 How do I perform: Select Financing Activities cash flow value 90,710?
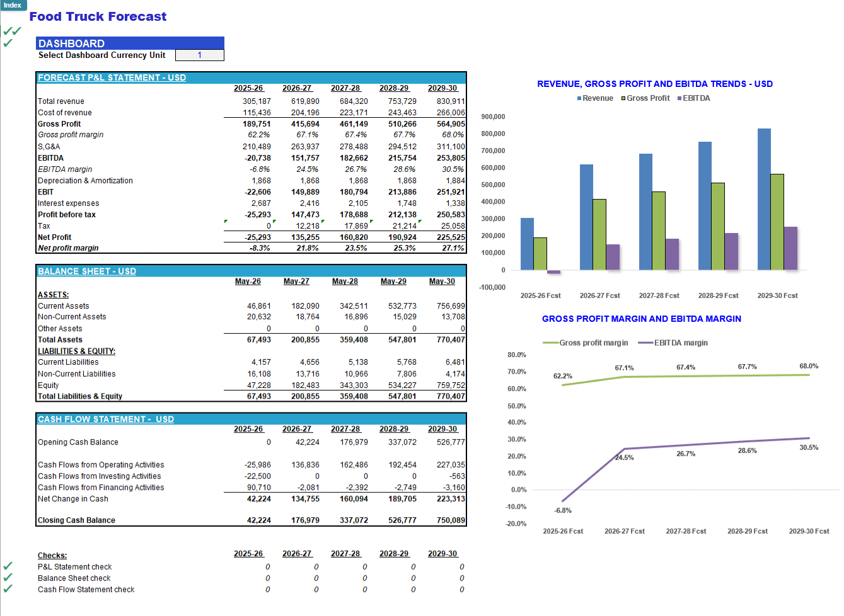click(x=259, y=488)
